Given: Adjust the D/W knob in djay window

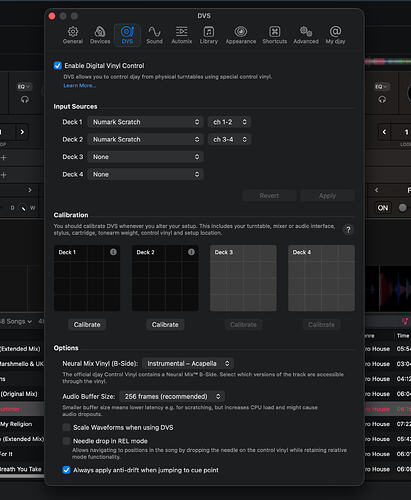Looking at the screenshot, I should (23, 208).
